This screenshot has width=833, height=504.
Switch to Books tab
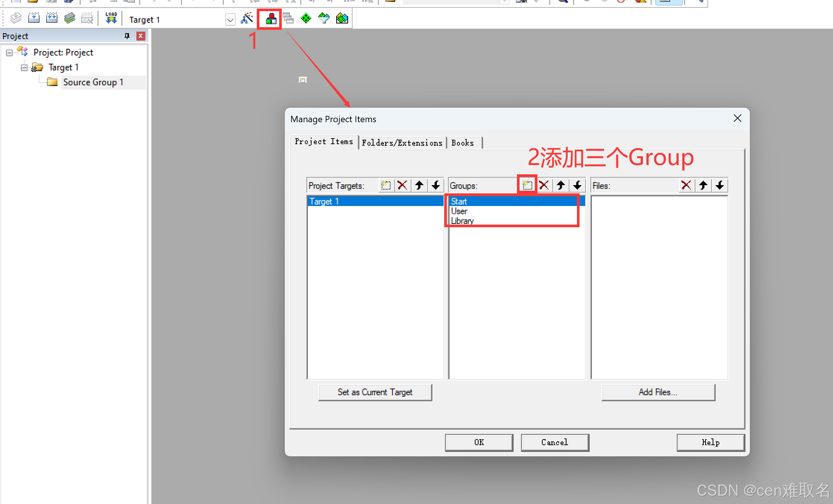tap(462, 143)
